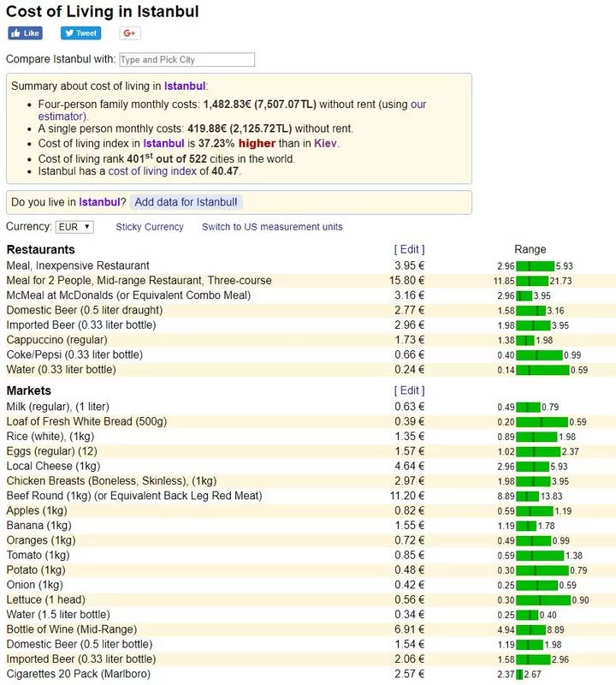The width and height of the screenshot is (616, 685).
Task: Select the 'Apples (1kg)' row label
Action: coord(37,510)
